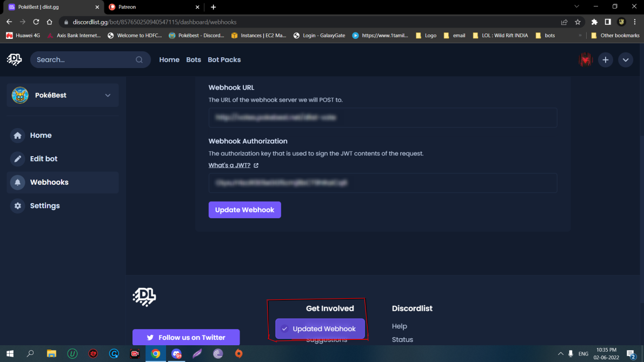Click the search magnifier icon
Screen dimensions: 644x362
point(139,59)
